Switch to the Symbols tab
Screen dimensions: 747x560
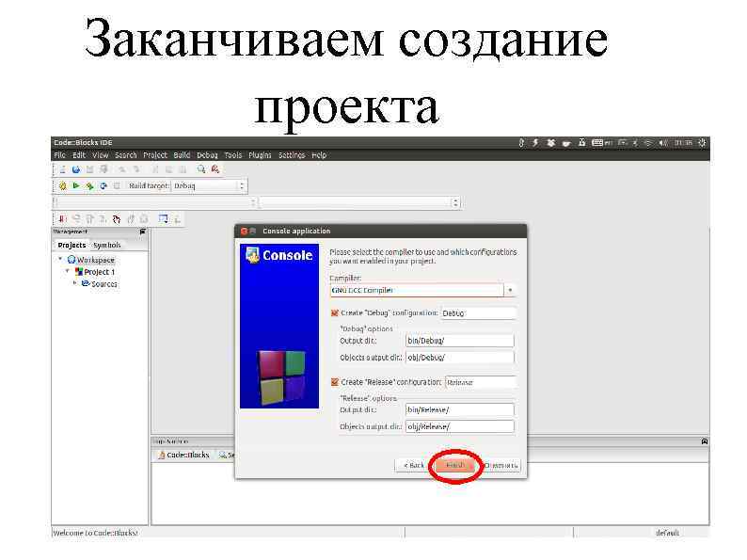tap(106, 245)
